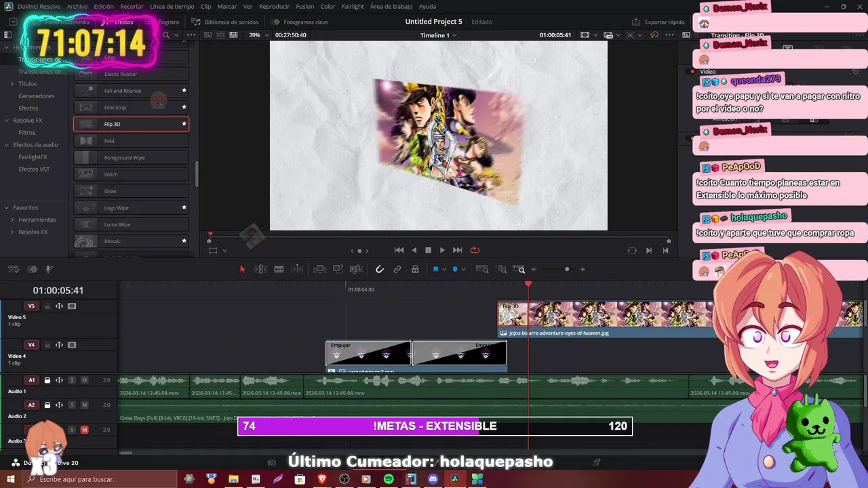868x488 pixels.
Task: Click the Insert clip icon in timeline toolbar
Action: [x=320, y=269]
